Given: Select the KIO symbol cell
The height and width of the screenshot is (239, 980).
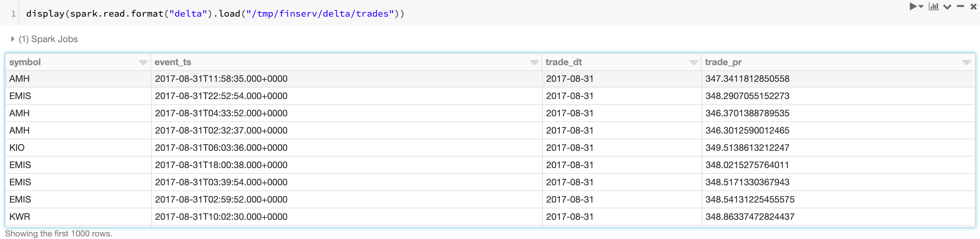Looking at the screenshot, I should 17,148.
